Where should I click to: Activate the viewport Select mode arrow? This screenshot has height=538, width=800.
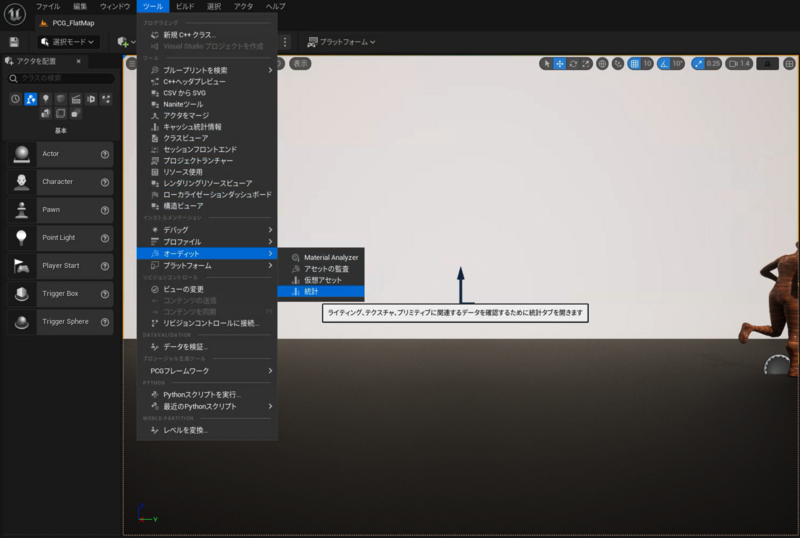tap(547, 64)
